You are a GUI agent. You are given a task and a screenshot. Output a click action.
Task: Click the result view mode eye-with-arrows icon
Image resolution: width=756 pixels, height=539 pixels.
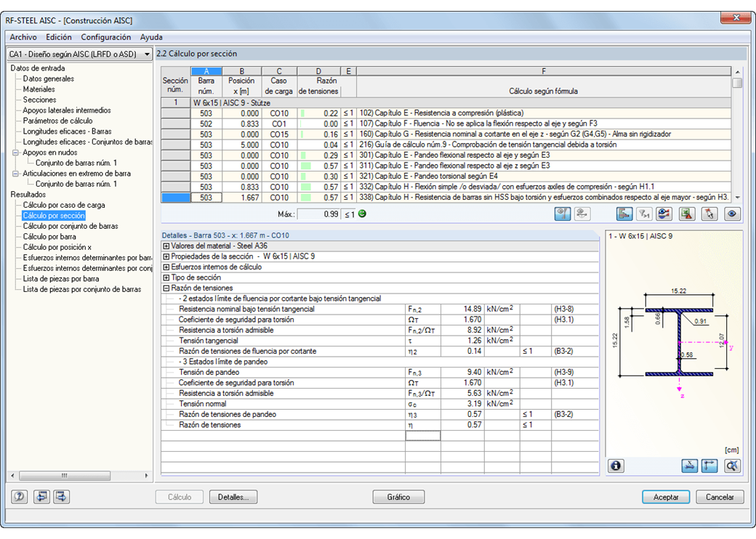[x=664, y=214]
